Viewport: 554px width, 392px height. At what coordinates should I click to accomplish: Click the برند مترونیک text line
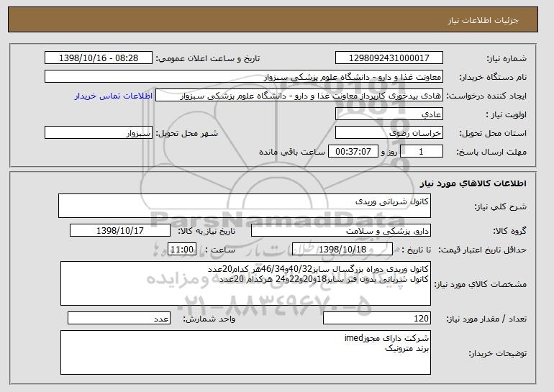[x=407, y=349]
